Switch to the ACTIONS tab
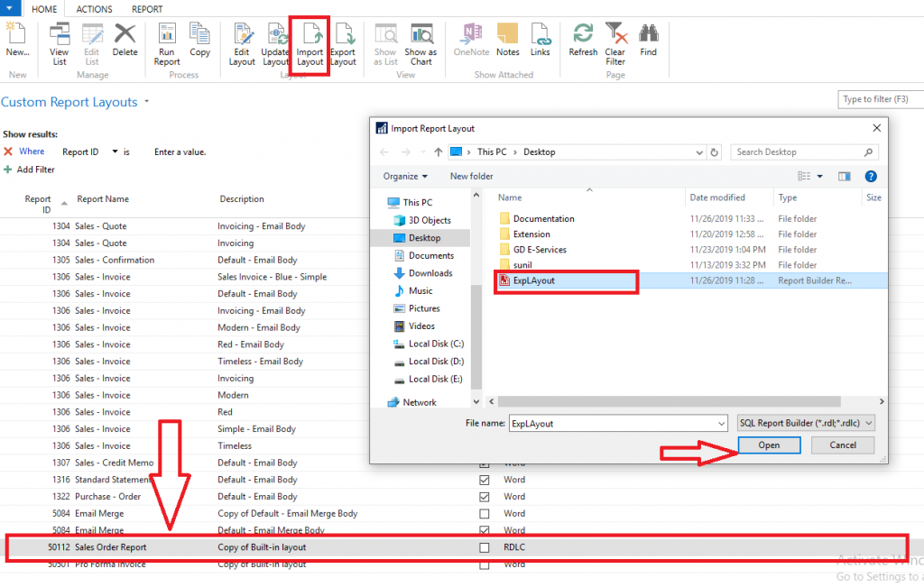This screenshot has width=924, height=587. click(x=94, y=8)
